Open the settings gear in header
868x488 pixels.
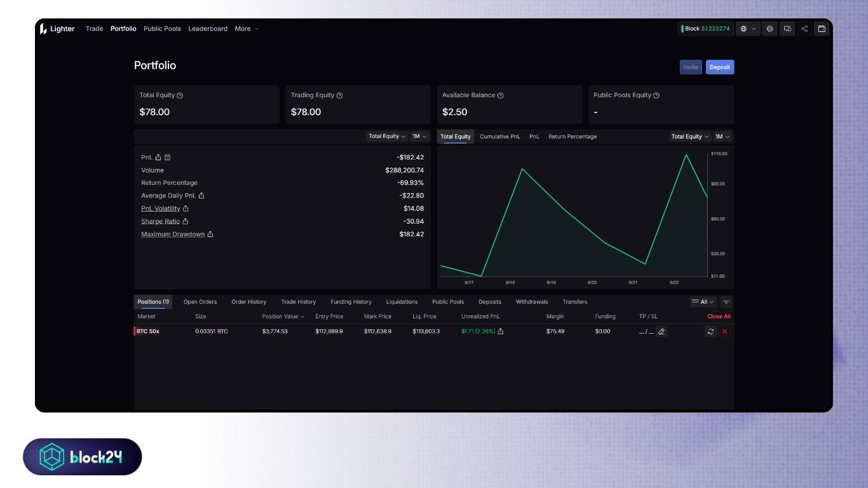[x=770, y=29]
